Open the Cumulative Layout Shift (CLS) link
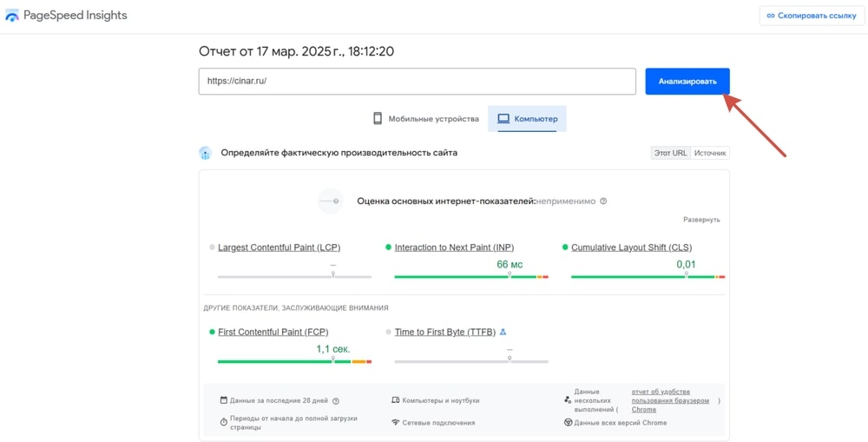Viewport: 868px width, 442px height. [632, 247]
